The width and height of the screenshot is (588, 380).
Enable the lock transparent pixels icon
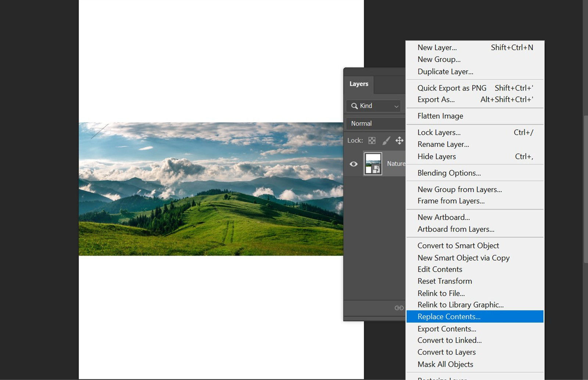372,141
